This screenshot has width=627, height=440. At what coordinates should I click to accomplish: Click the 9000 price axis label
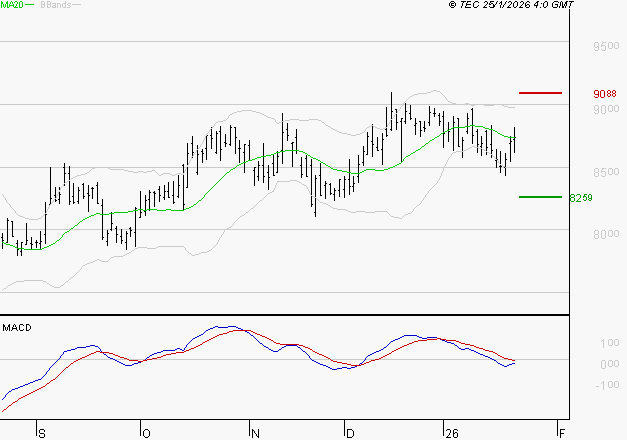[x=606, y=109]
